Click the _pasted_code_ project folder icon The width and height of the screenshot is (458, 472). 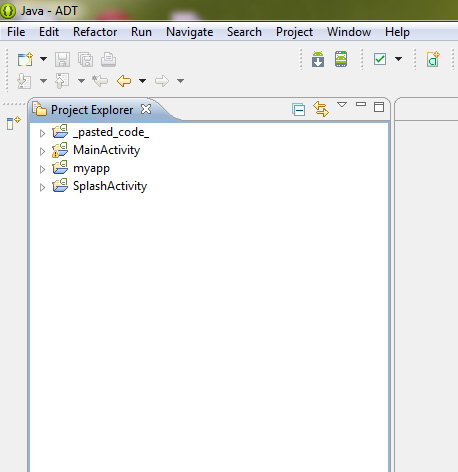tap(60, 131)
